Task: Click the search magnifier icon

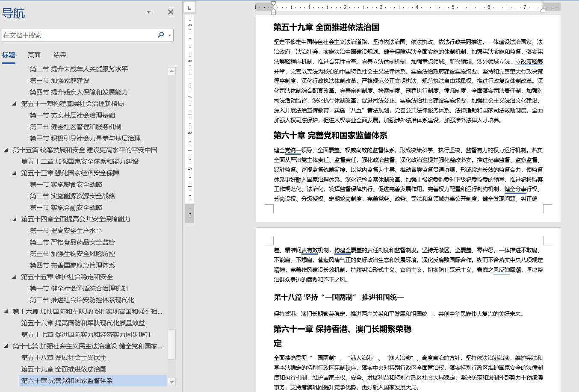Action: 161,35
